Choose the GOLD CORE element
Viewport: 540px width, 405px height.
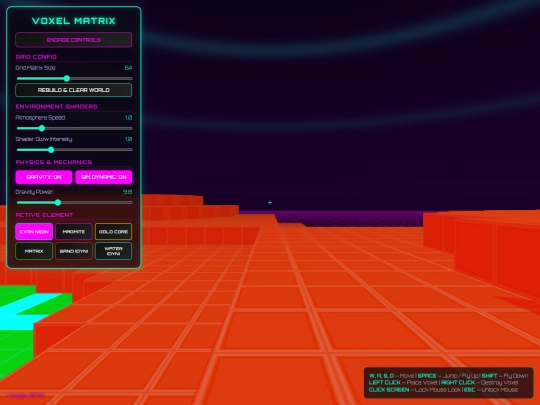pyautogui.click(x=113, y=231)
